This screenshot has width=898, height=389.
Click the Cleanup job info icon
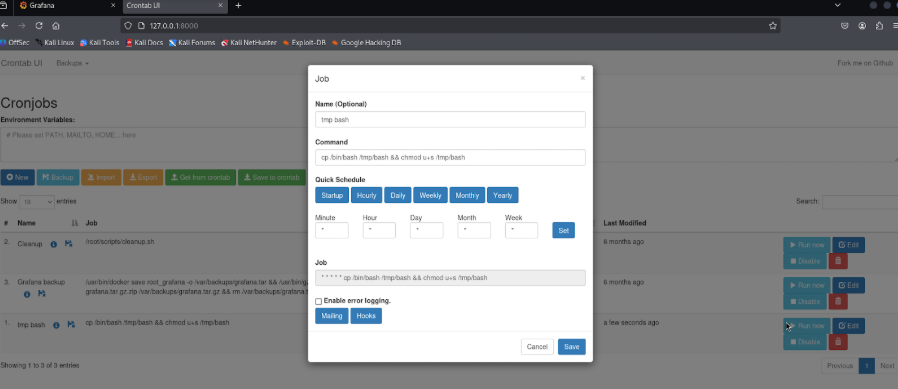(x=54, y=244)
